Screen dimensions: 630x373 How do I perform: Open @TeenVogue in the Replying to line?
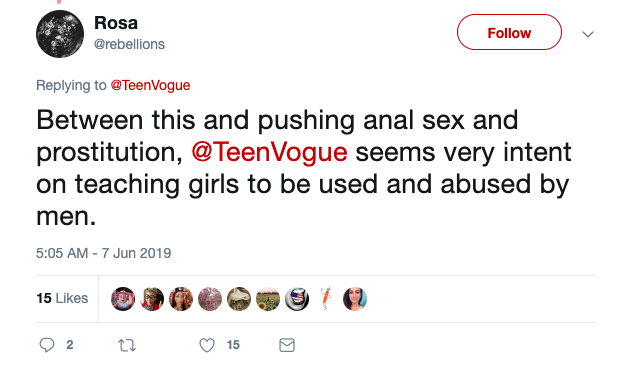[x=150, y=85]
